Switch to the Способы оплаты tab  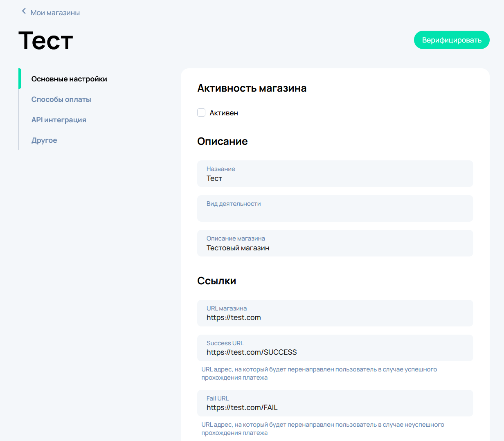pos(61,99)
